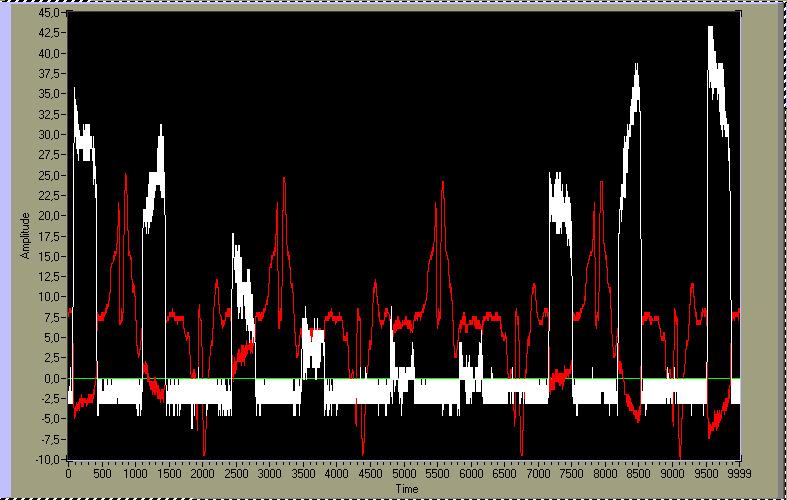Select the 6500 Time axis tick label
Image resolution: width=787 pixels, height=500 pixels.
point(505,473)
